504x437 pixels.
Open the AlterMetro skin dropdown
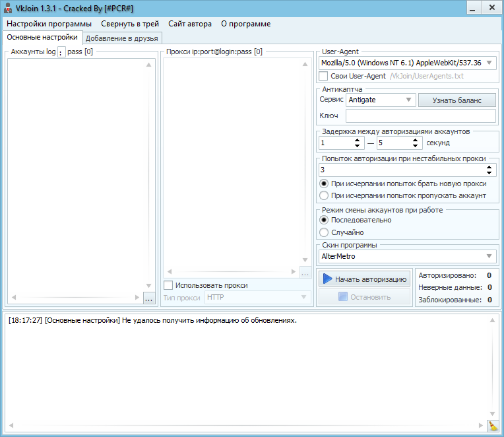click(489, 256)
